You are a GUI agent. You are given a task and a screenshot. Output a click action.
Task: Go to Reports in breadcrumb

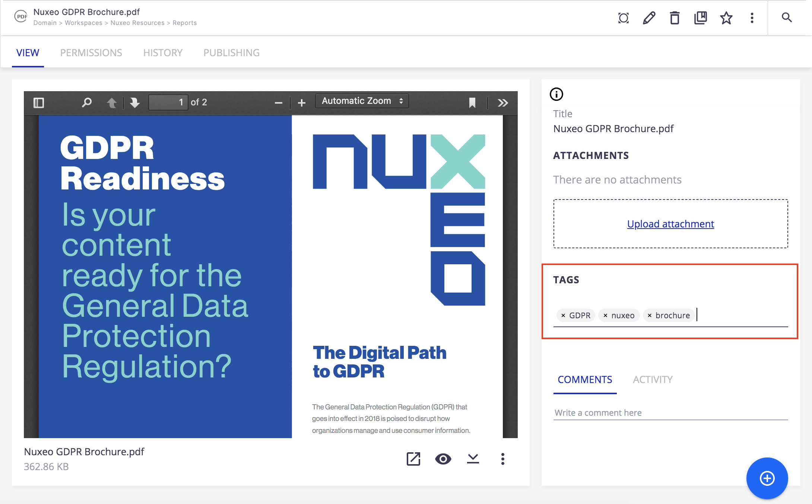click(184, 23)
